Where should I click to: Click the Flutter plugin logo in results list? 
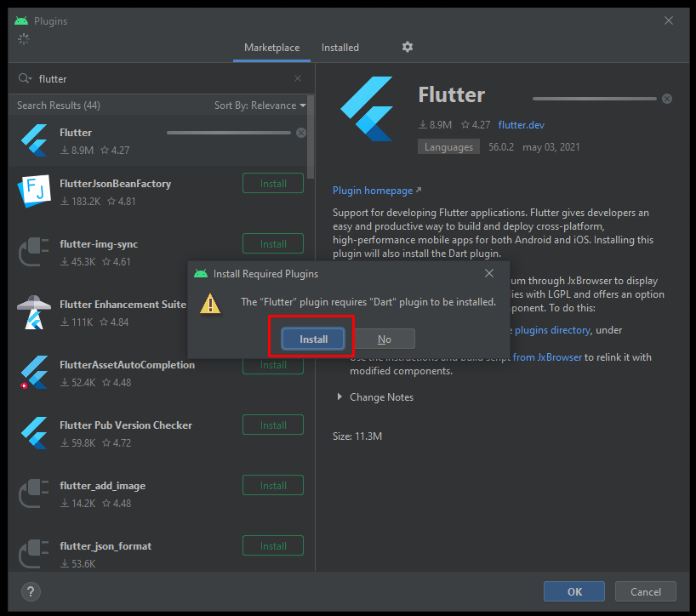(34, 140)
